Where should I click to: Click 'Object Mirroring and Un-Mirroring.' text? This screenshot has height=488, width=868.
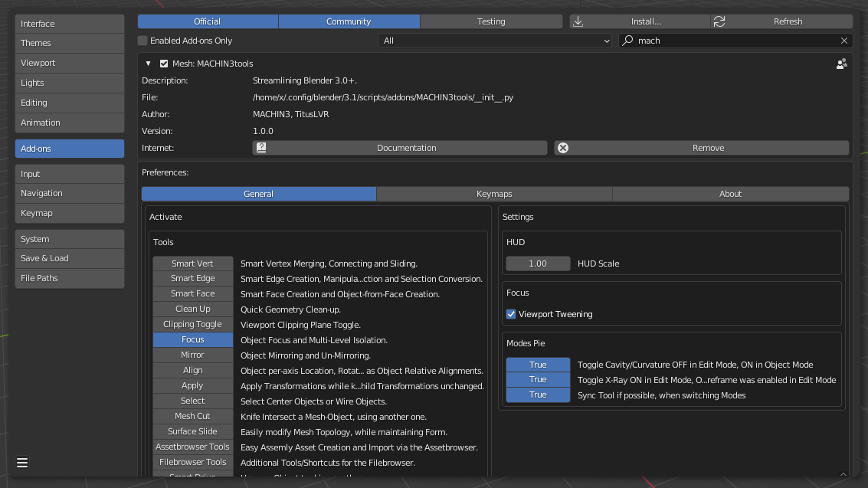pyautogui.click(x=306, y=355)
